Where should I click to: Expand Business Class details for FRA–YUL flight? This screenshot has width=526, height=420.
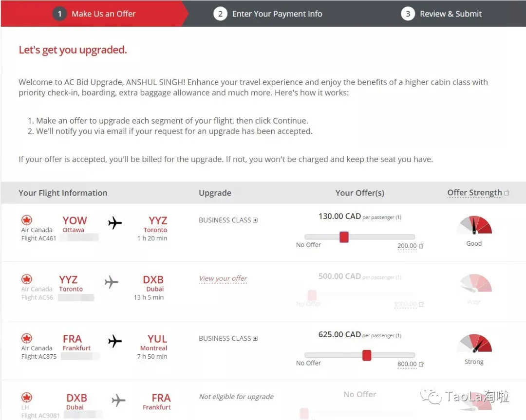pyautogui.click(x=255, y=339)
